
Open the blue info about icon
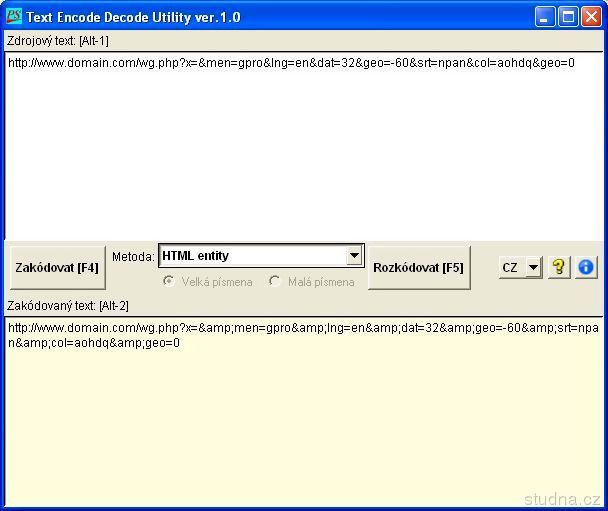click(586, 267)
